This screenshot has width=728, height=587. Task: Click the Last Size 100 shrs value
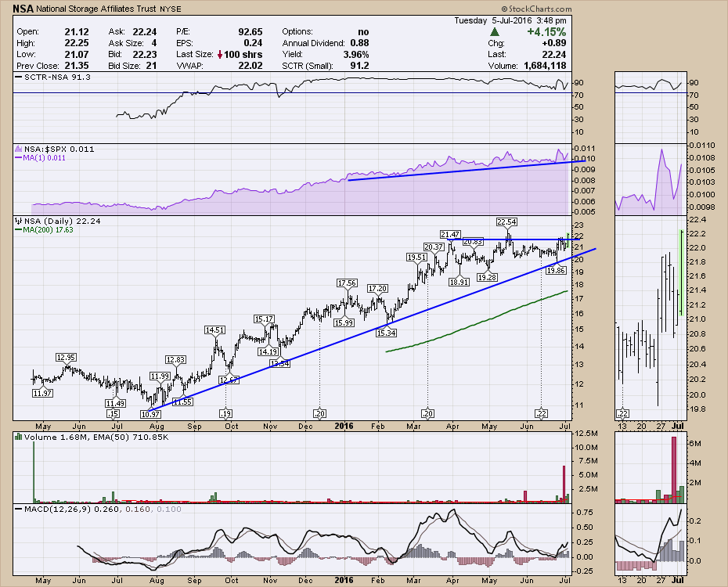[243, 54]
